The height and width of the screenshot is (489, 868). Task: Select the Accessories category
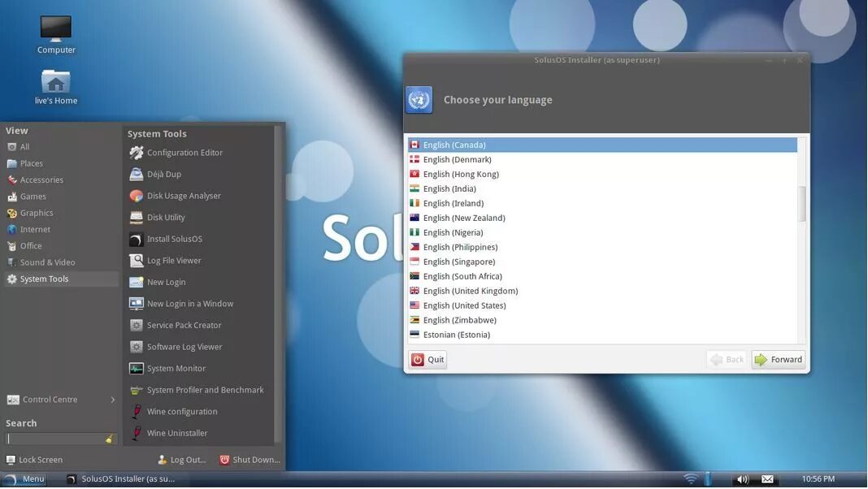click(x=61, y=180)
